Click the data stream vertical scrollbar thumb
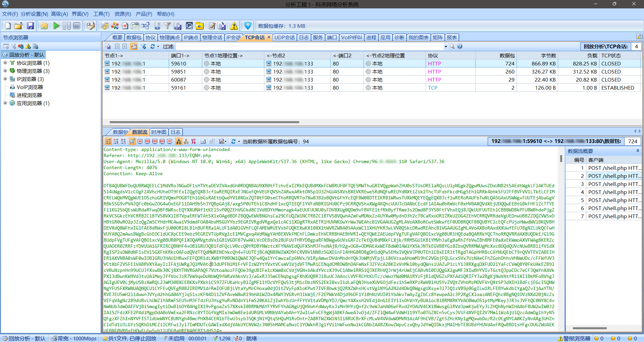 pos(561,158)
